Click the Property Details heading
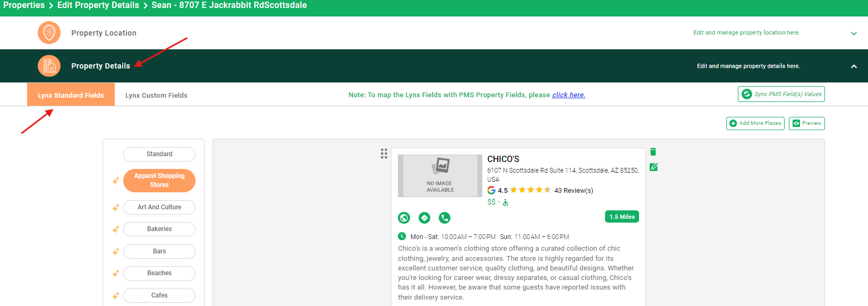The height and width of the screenshot is (306, 868). (100, 66)
